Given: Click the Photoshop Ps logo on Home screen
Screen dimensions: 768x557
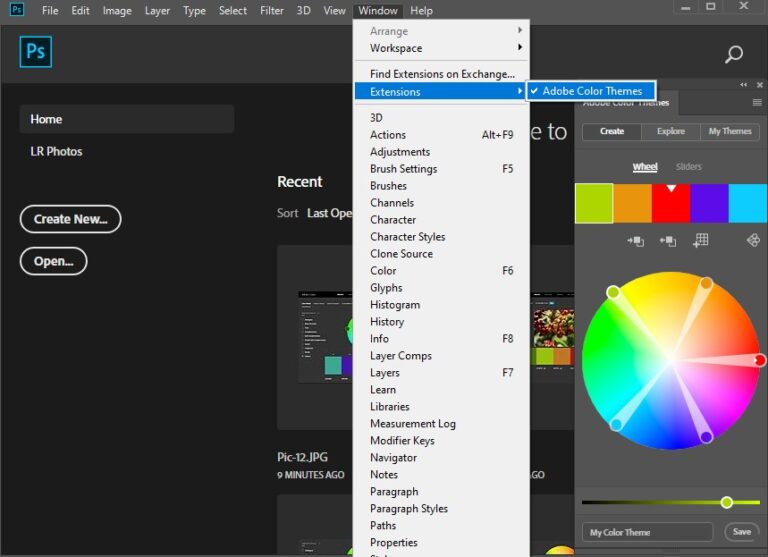Looking at the screenshot, I should click(x=35, y=52).
